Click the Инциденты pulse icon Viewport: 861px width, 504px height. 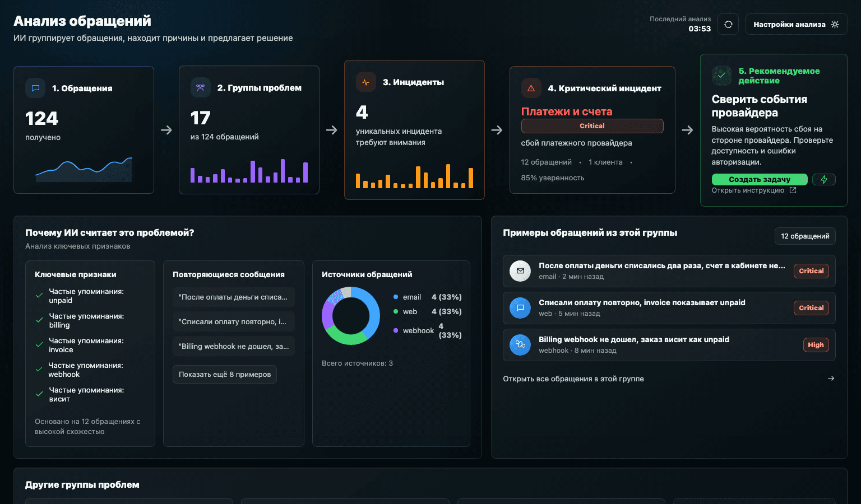click(365, 82)
